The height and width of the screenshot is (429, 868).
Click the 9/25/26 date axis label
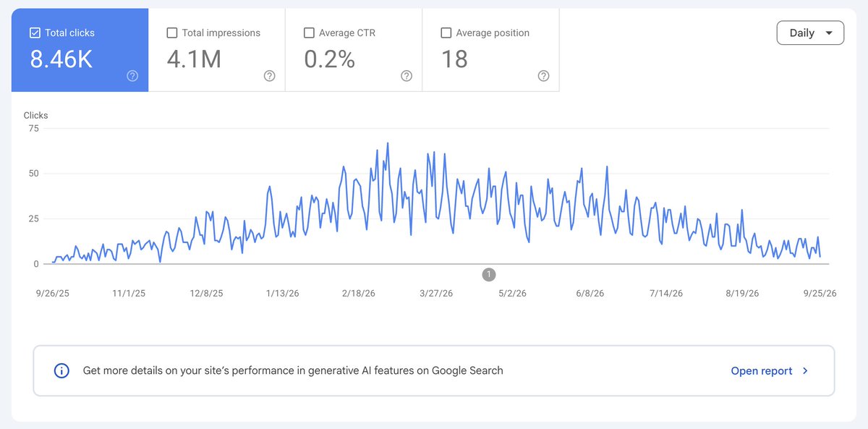click(x=820, y=293)
